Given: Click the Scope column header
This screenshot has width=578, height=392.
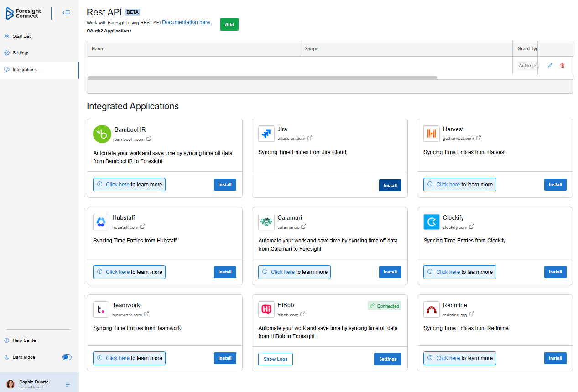Looking at the screenshot, I should tap(406, 49).
